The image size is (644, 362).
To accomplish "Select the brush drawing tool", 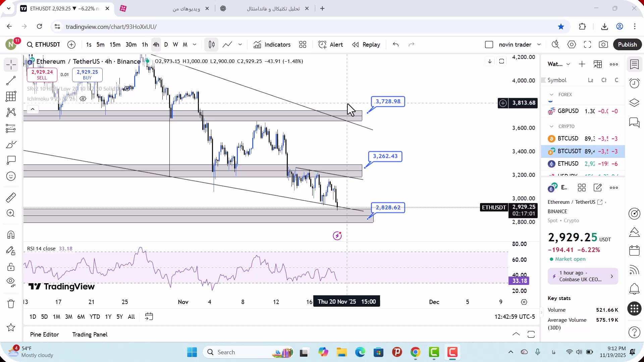I will coord(11,144).
